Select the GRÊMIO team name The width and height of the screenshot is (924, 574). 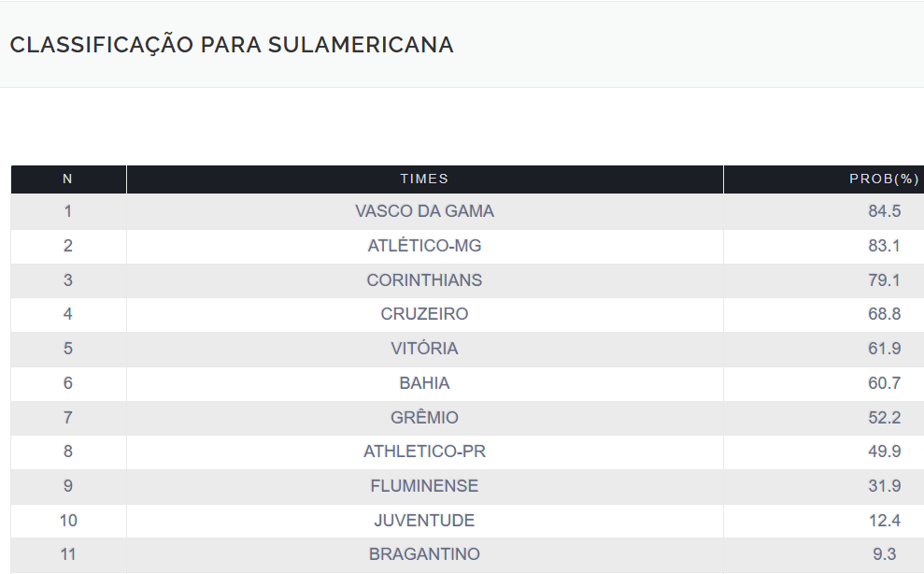point(424,418)
